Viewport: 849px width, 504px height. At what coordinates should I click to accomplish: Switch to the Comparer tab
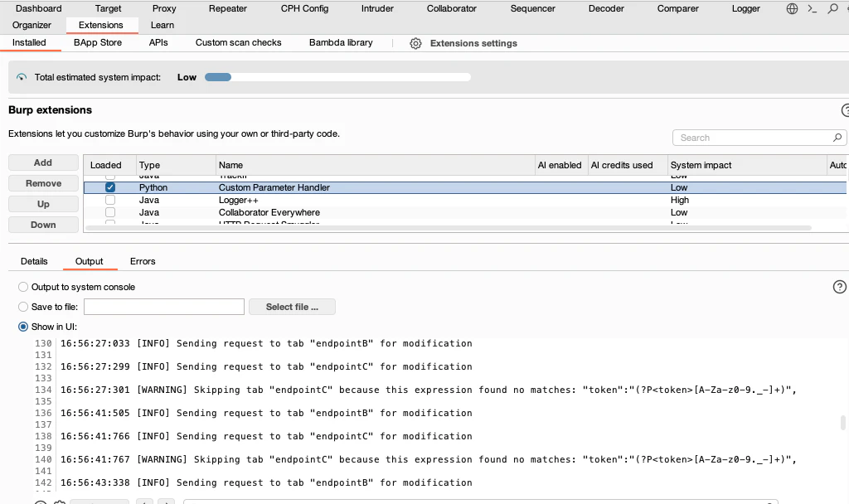click(x=678, y=8)
